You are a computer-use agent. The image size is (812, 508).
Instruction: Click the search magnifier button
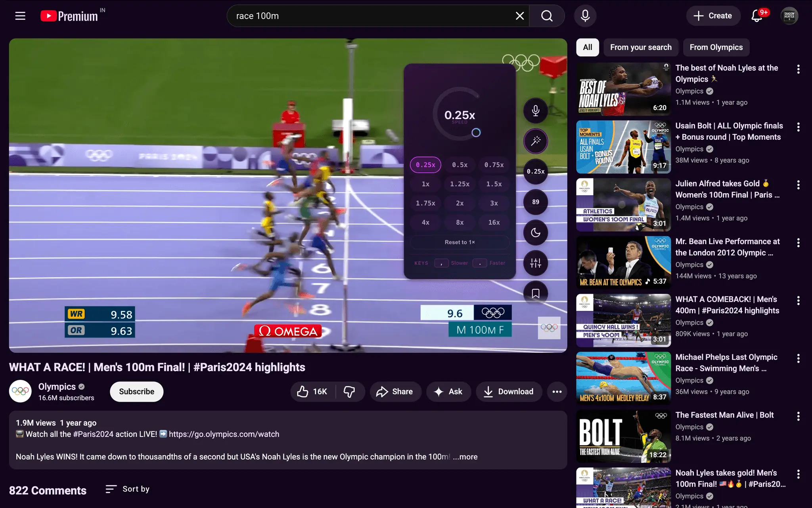pyautogui.click(x=547, y=16)
